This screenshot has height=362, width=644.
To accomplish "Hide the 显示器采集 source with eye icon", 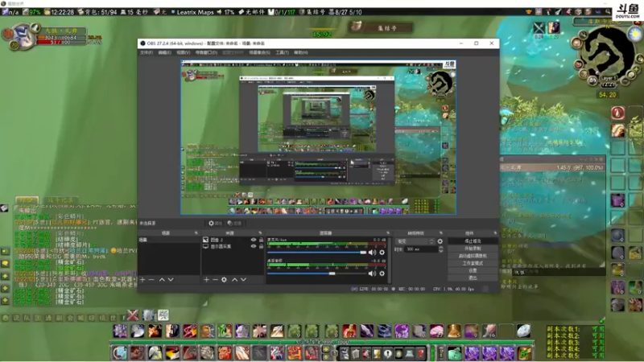I will click(254, 246).
